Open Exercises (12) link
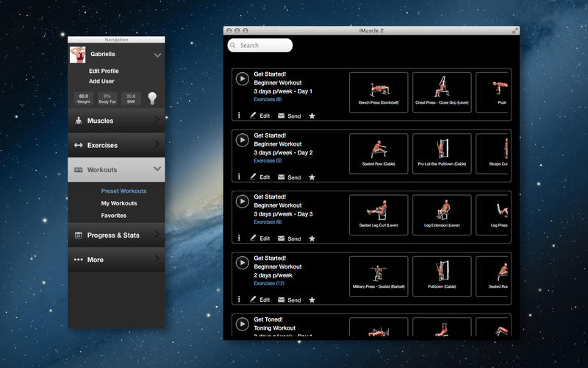The height and width of the screenshot is (368, 588). [x=269, y=283]
